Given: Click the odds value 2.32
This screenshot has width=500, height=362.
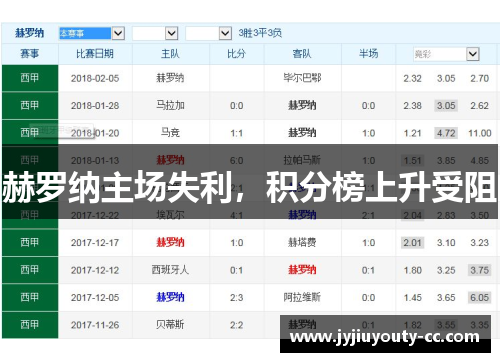Looking at the screenshot, I should [x=413, y=79].
